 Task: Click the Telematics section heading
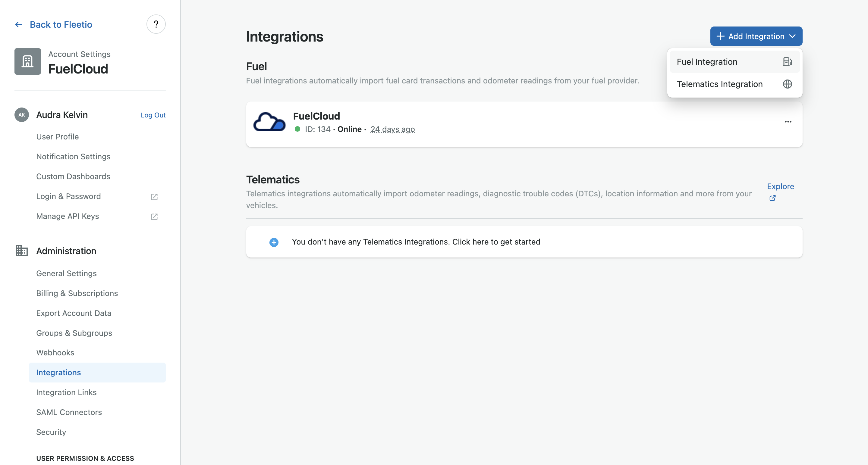point(272,179)
